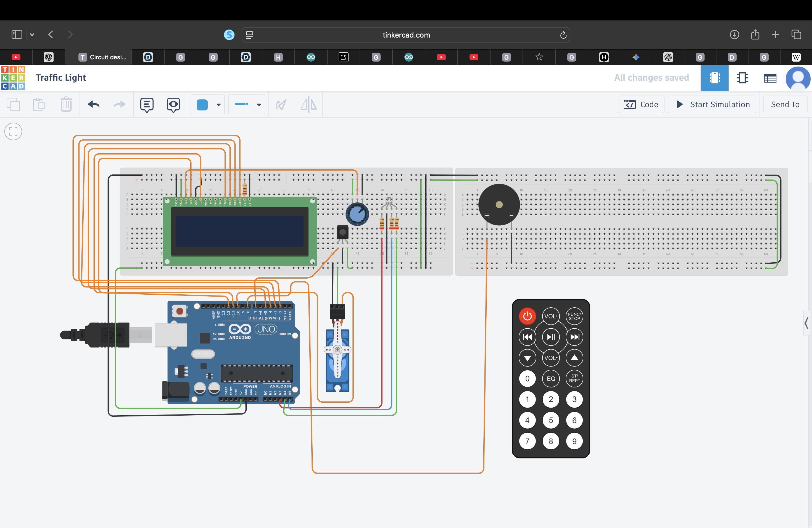
Task: Click the Start Simulation button
Action: [712, 104]
